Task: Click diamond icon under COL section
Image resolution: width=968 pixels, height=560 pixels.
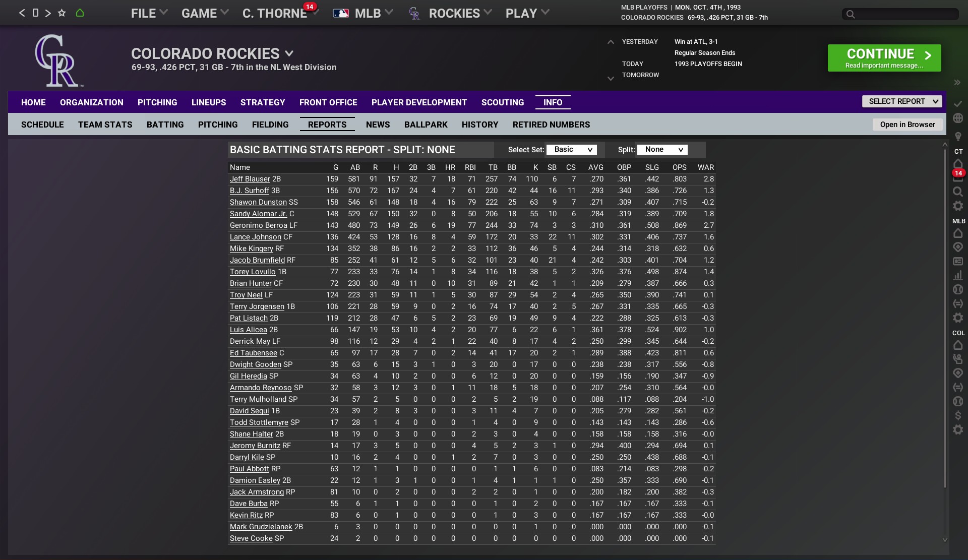Action: [x=958, y=373]
